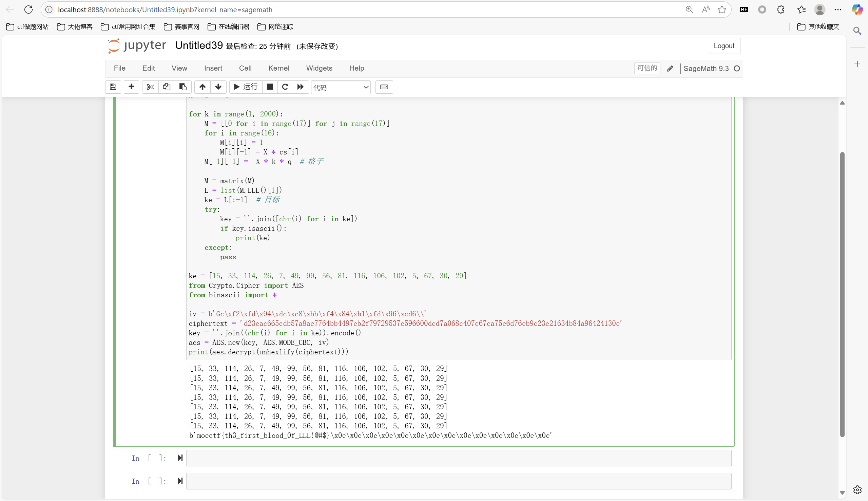Open the 其他收藏夹 bookmark folder
868x501 pixels.
click(x=818, y=27)
